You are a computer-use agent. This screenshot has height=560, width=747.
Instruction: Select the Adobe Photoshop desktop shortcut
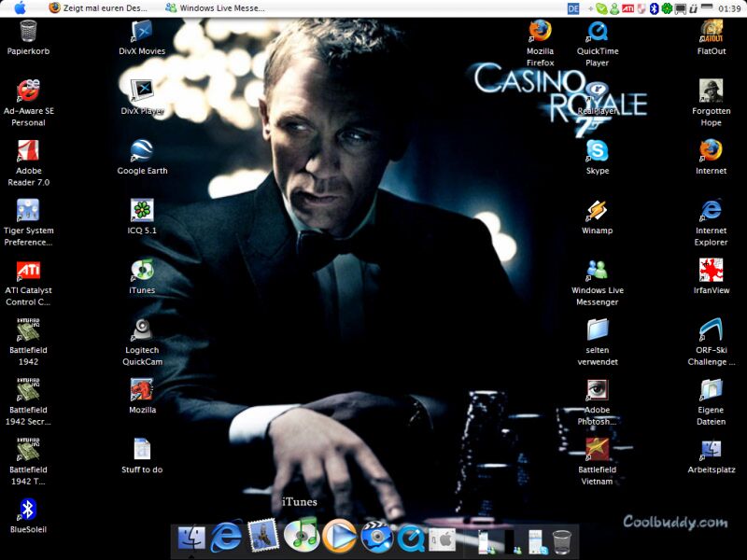tap(597, 389)
